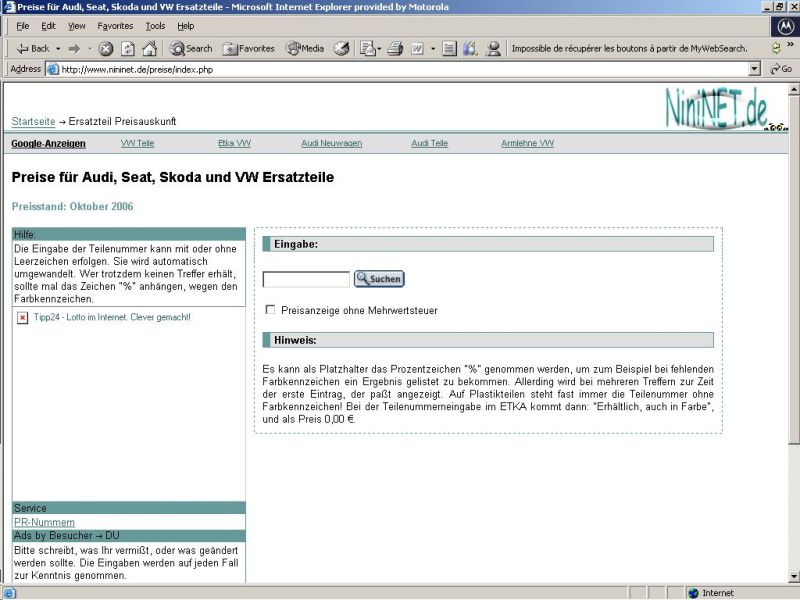The image size is (800, 600).
Task: Click the Go button beside the address bar
Action: coord(781,69)
